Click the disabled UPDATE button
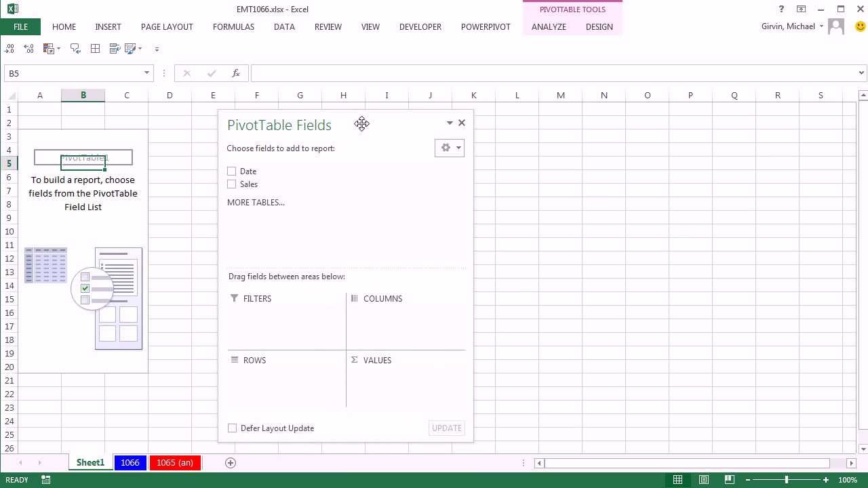 coord(447,428)
